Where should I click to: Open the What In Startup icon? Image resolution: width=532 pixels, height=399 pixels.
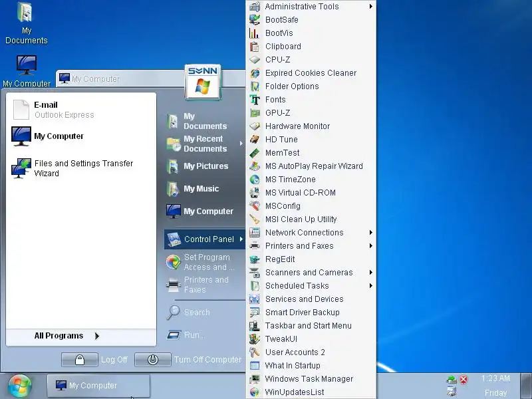tap(255, 365)
